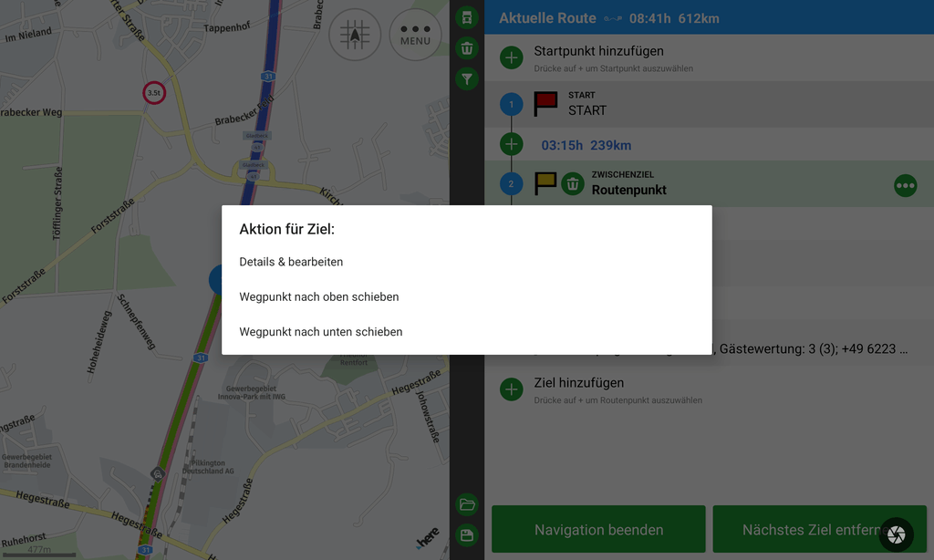Image resolution: width=934 pixels, height=560 pixels.
Task: Click the Aktion für Ziel dialog title
Action: pos(286,229)
